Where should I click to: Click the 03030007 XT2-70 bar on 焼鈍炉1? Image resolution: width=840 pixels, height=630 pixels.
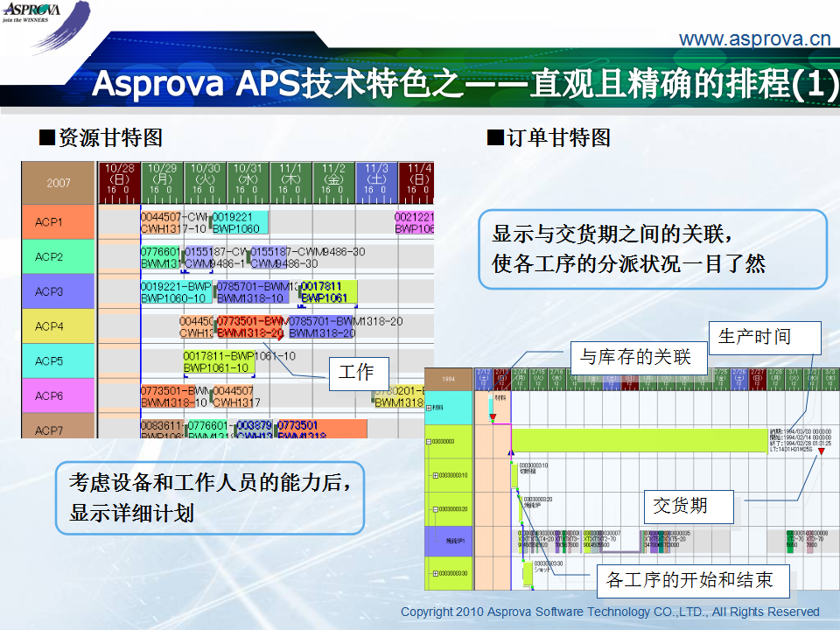pos(602,541)
